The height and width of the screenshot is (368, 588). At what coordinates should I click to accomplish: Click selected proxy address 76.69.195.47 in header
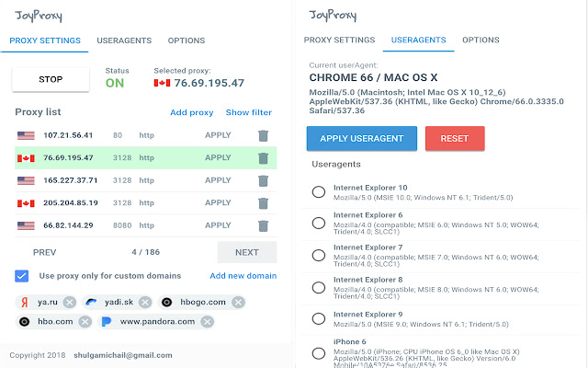coord(209,83)
